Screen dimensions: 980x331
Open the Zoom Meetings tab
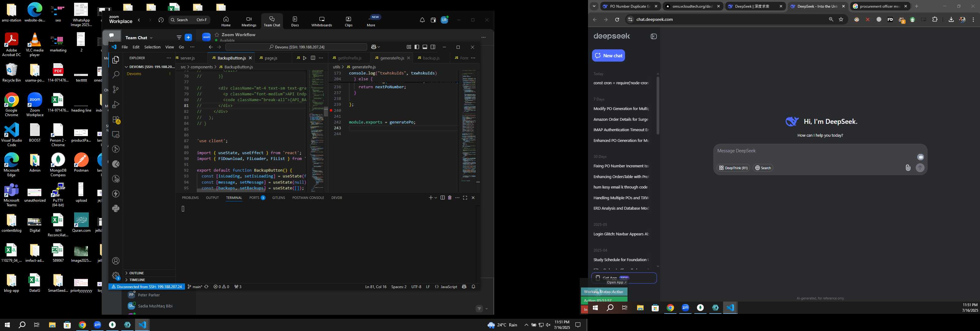(x=249, y=21)
